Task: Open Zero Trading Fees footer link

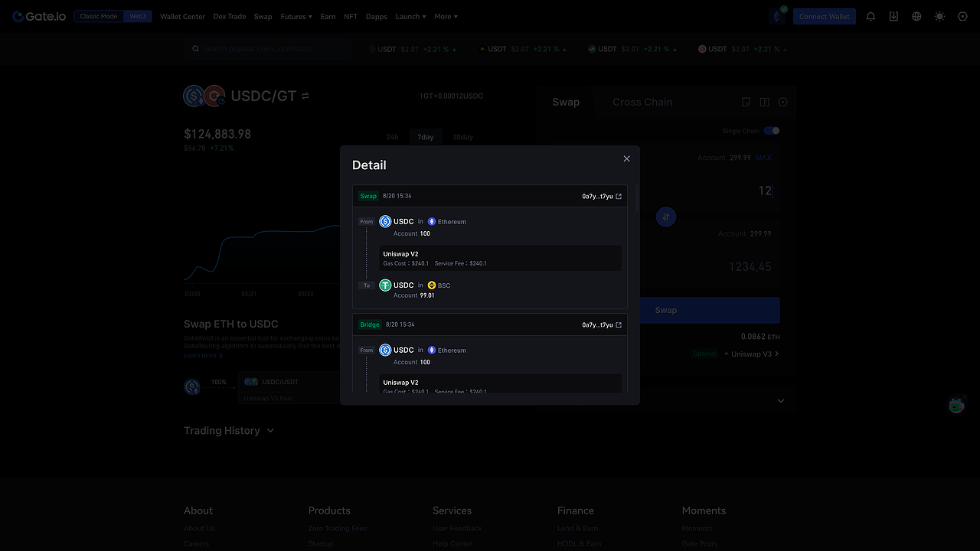Action: tap(338, 528)
